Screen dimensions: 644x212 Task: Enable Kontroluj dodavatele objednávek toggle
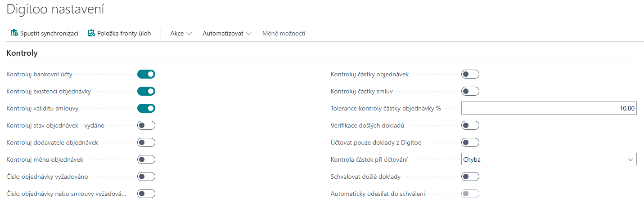[146, 142]
